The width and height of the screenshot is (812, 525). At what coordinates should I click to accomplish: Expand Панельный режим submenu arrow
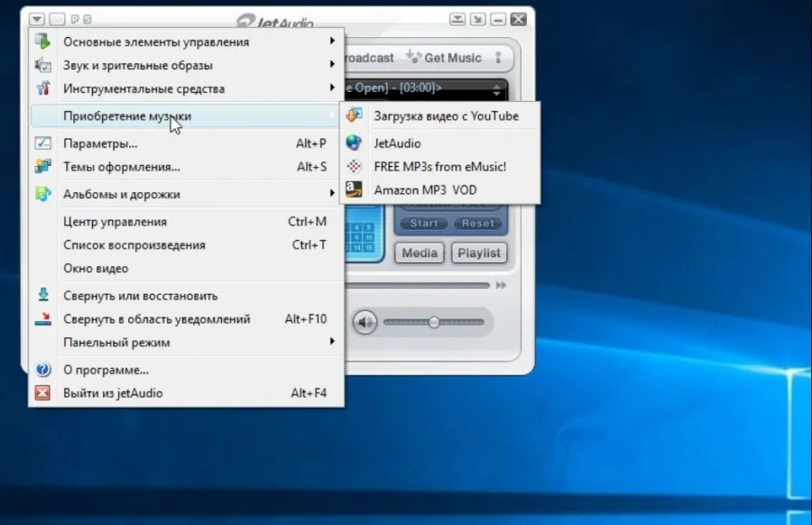pyautogui.click(x=332, y=341)
